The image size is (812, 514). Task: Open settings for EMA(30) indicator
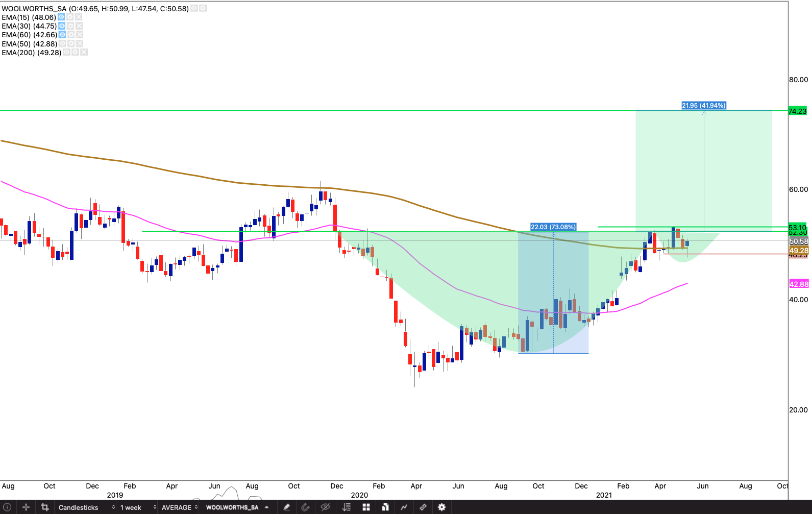tap(71, 26)
